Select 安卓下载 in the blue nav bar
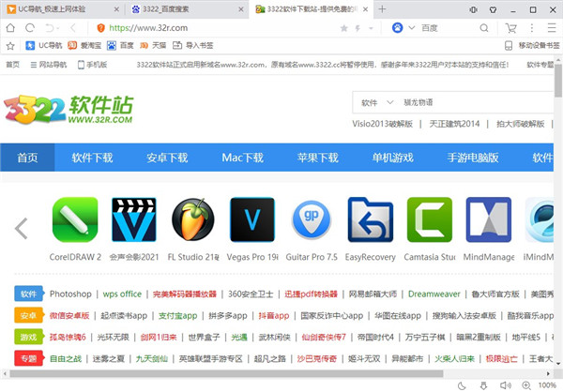 pos(167,158)
